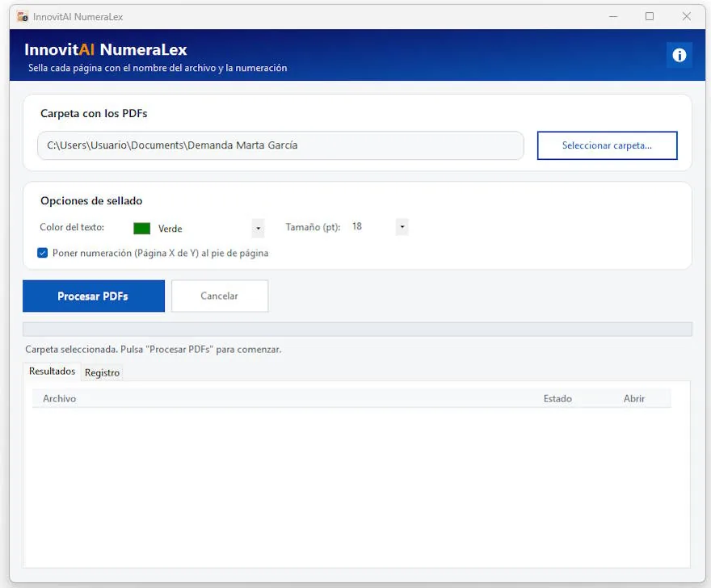Click the Verde color name text
The width and height of the screenshot is (711, 588).
click(x=170, y=229)
